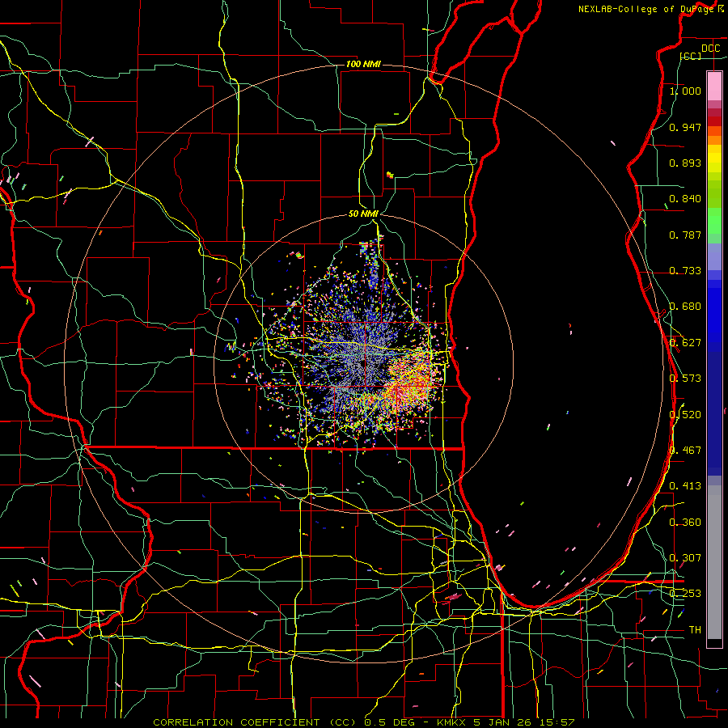Click the 0.787 legend value
Screen dimensions: 728x728
click(685, 235)
